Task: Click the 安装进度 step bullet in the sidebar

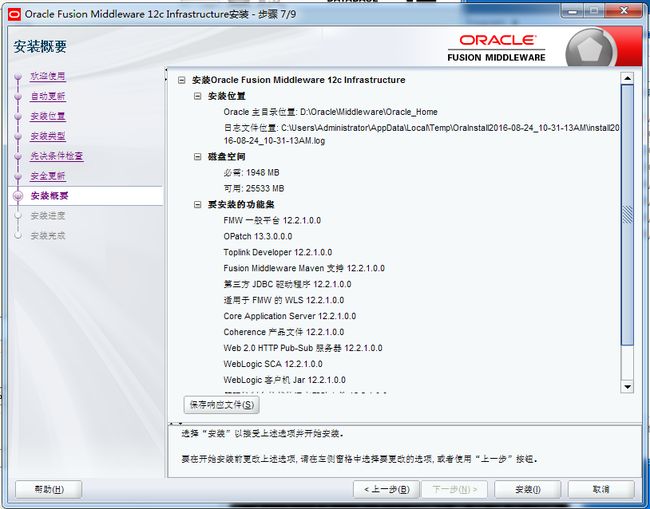Action: [x=18, y=216]
